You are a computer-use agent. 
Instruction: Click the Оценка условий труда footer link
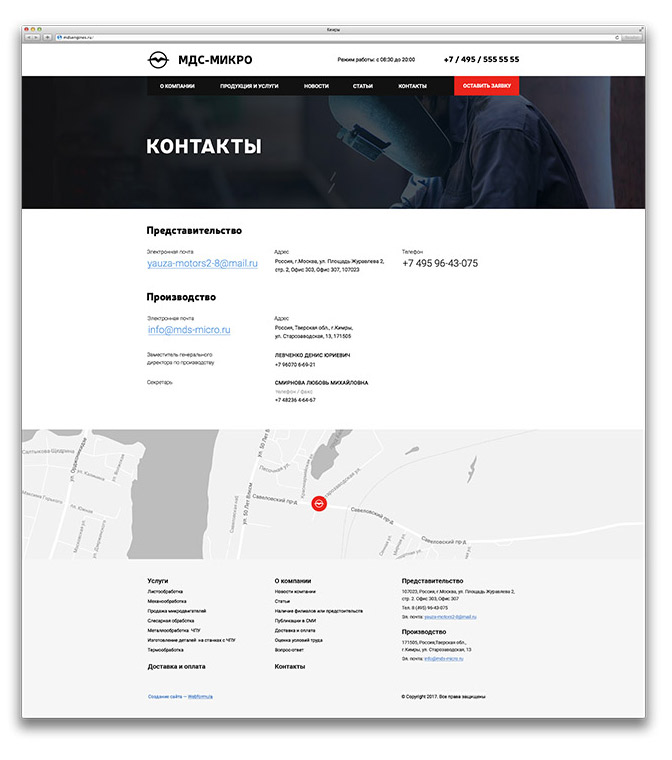coord(298,640)
